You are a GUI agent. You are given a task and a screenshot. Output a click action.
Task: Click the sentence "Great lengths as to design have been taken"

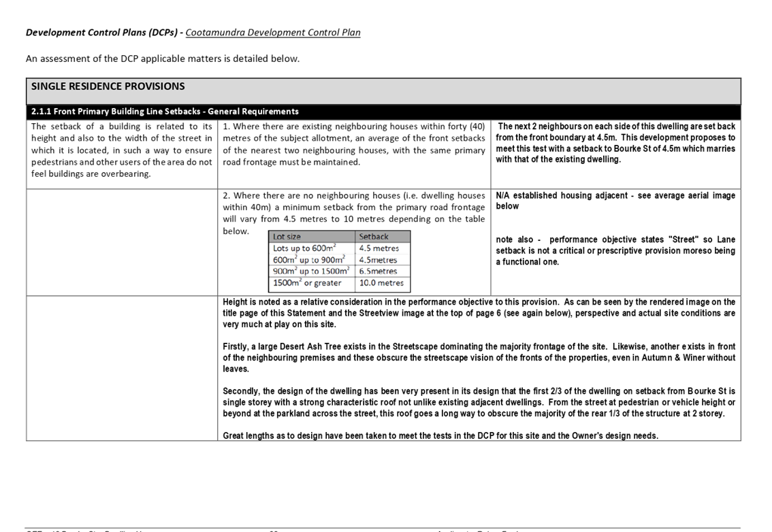440,435
